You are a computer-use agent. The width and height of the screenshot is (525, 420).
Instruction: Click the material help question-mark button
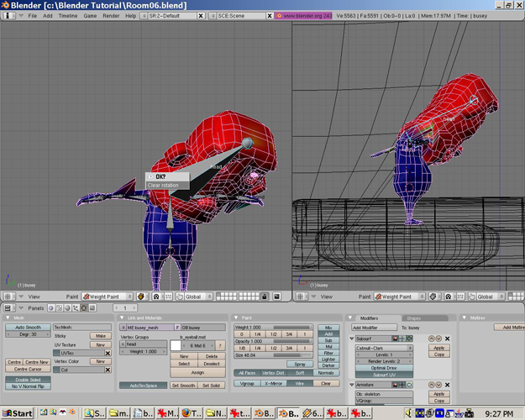coord(220,345)
